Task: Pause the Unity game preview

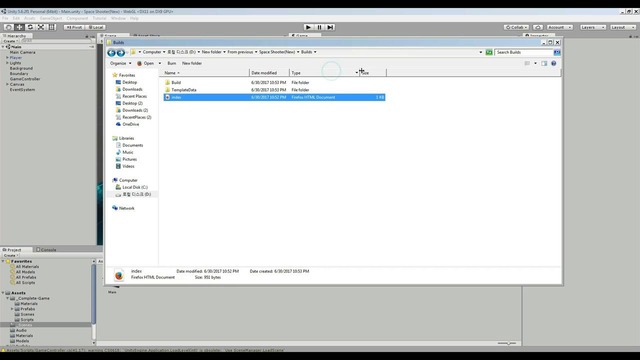Action: [x=319, y=27]
